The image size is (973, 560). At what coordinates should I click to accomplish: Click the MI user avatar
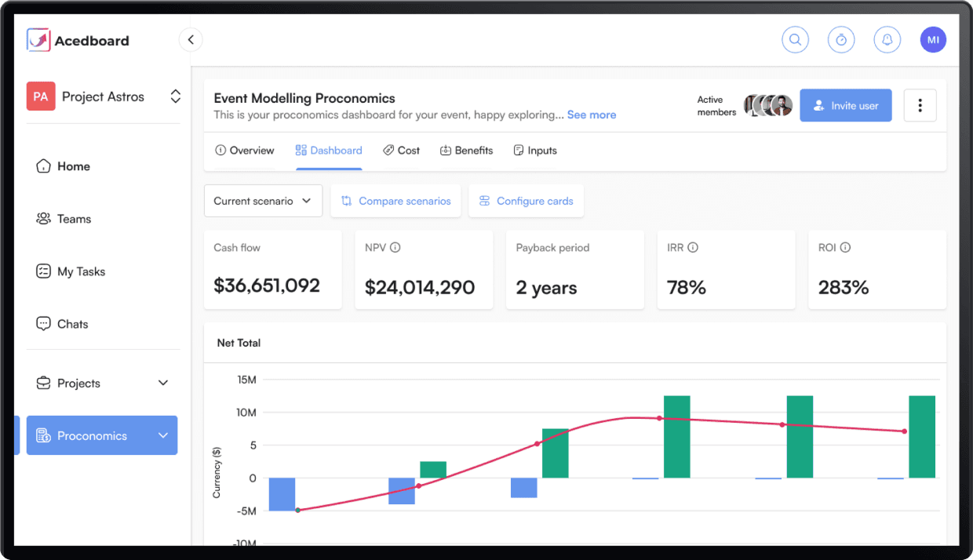933,39
